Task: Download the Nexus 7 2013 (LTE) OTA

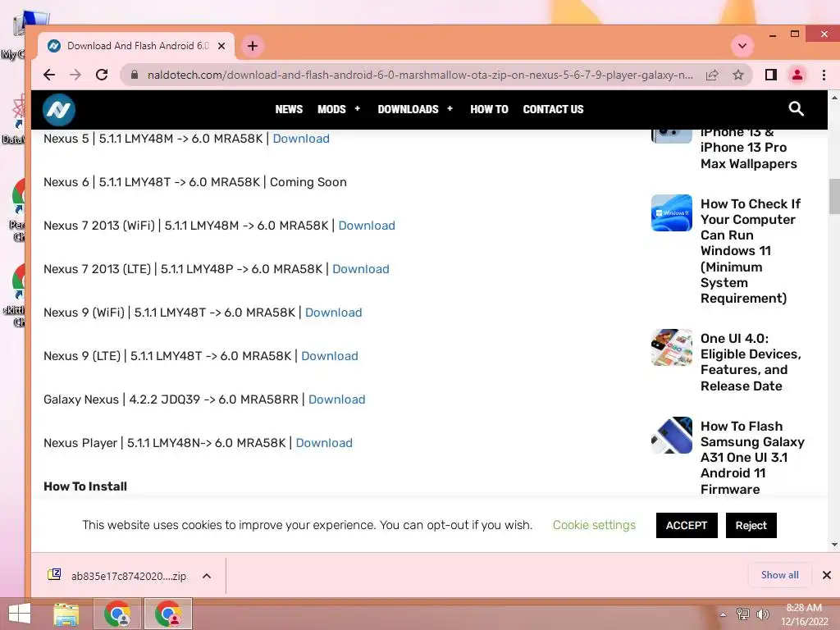Action: 361,269
